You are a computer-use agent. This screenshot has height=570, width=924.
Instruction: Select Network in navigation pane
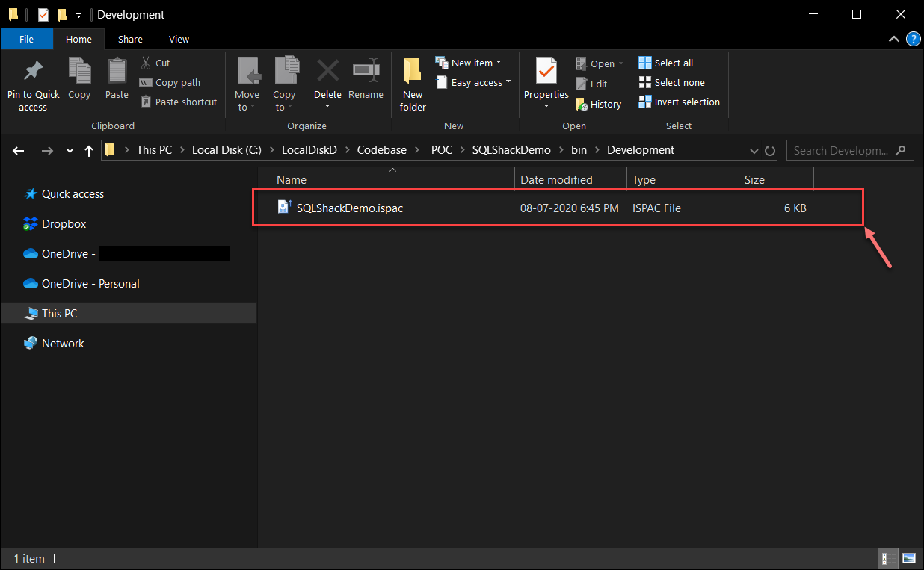point(63,344)
